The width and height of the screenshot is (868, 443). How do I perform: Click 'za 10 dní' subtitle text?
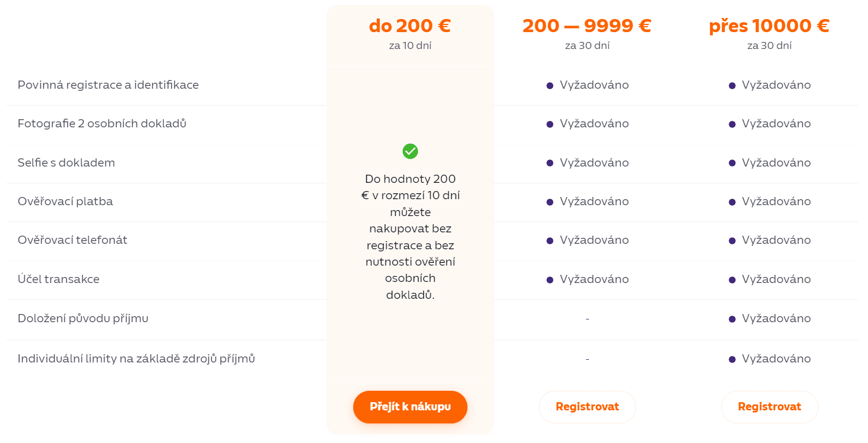[x=410, y=46]
